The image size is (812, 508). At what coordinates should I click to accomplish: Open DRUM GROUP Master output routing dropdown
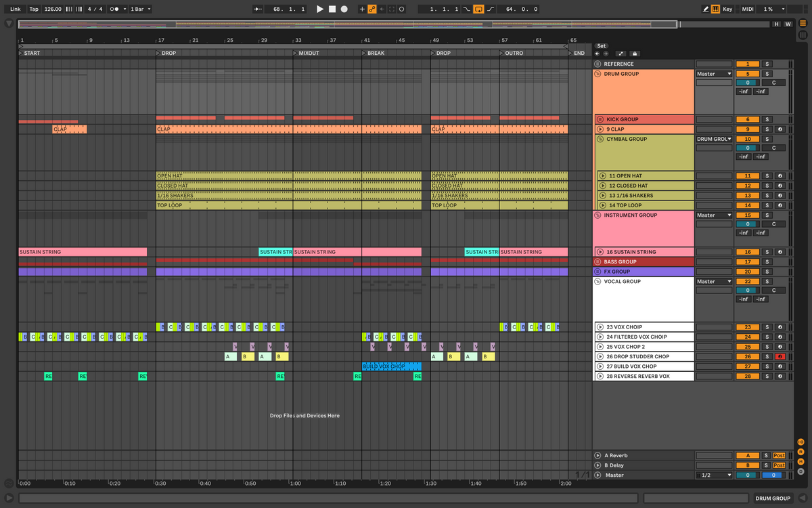[x=715, y=74]
